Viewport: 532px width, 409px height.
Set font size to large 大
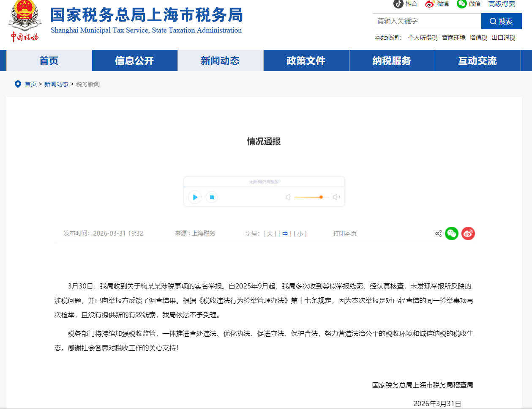[x=270, y=233]
